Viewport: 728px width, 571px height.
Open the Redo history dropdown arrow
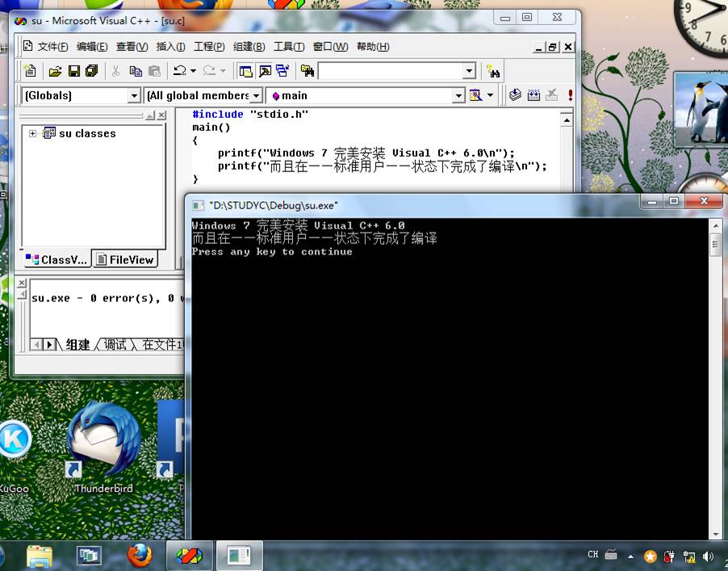point(223,71)
